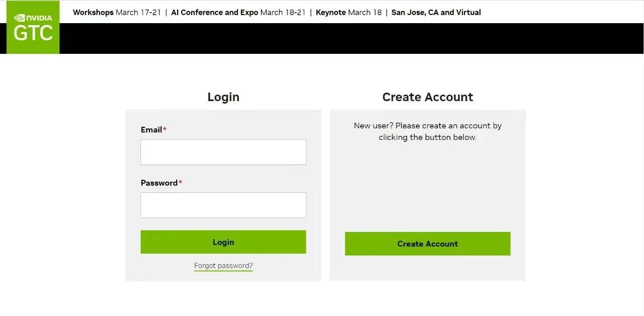This screenshot has width=644, height=316.
Task: Click the green Login button
Action: click(223, 242)
